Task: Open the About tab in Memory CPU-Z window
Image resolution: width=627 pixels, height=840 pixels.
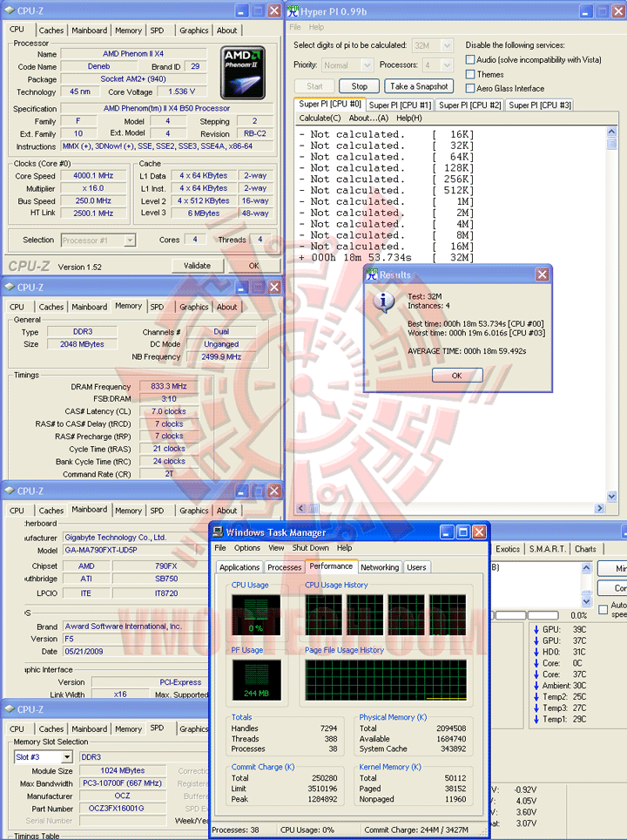Action: [x=226, y=307]
